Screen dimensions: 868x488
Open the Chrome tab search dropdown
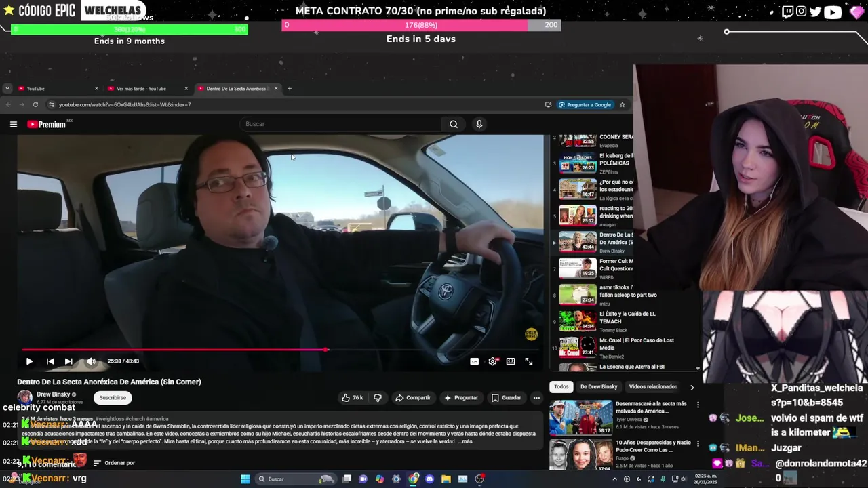(x=7, y=88)
